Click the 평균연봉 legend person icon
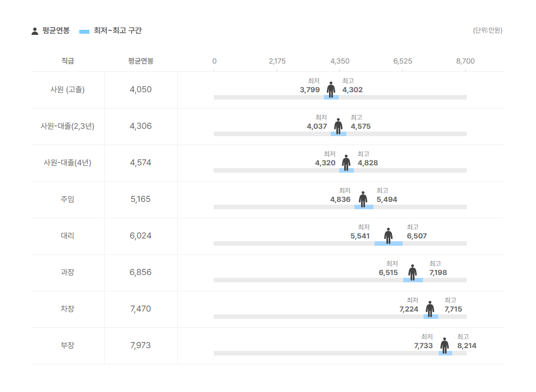This screenshot has width=536, height=392. (x=35, y=31)
